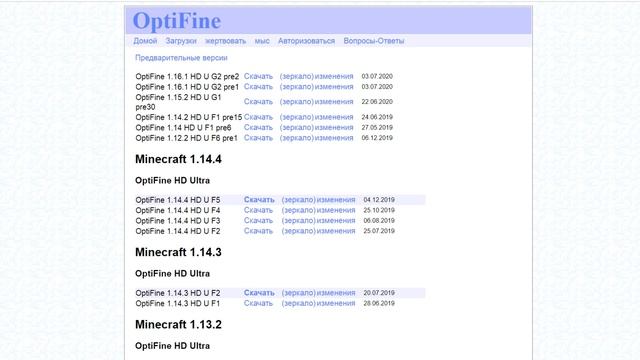
Task: Select the Minecraft 1.14.3 heading
Action: tap(178, 252)
